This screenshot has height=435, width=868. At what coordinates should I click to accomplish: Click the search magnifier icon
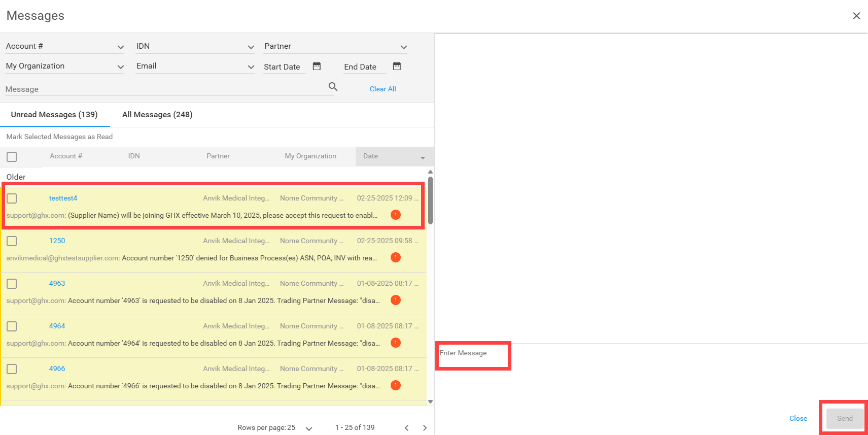coord(333,87)
